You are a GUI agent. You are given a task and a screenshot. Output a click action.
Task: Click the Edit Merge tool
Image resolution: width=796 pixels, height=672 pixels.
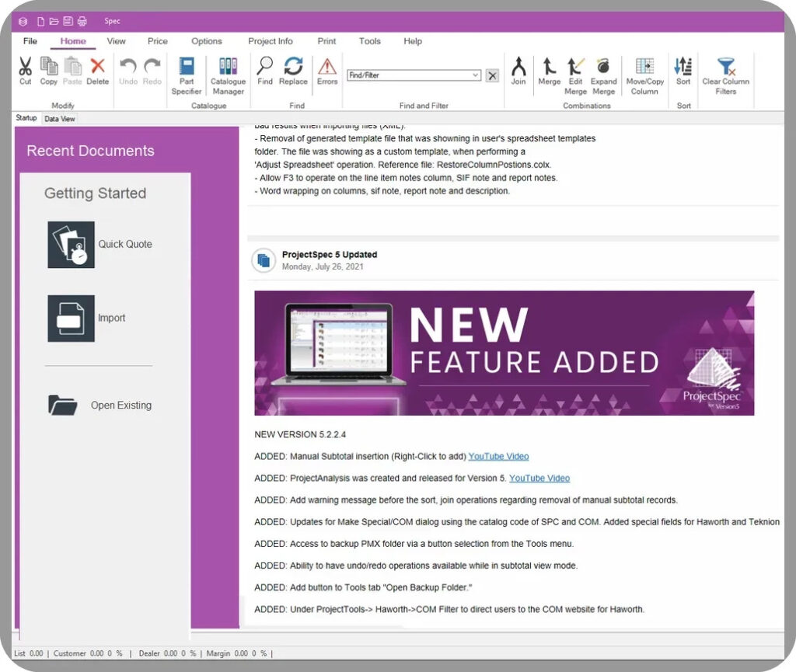575,66
